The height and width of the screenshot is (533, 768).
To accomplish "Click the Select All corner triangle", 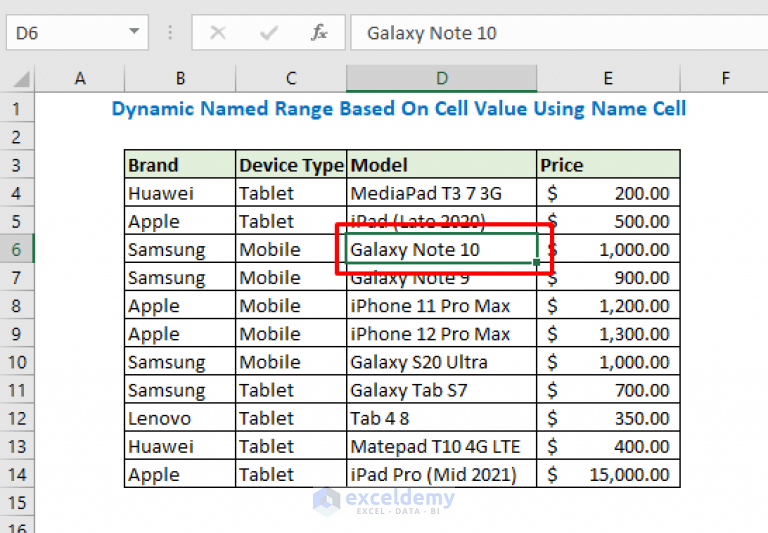I will 21,78.
